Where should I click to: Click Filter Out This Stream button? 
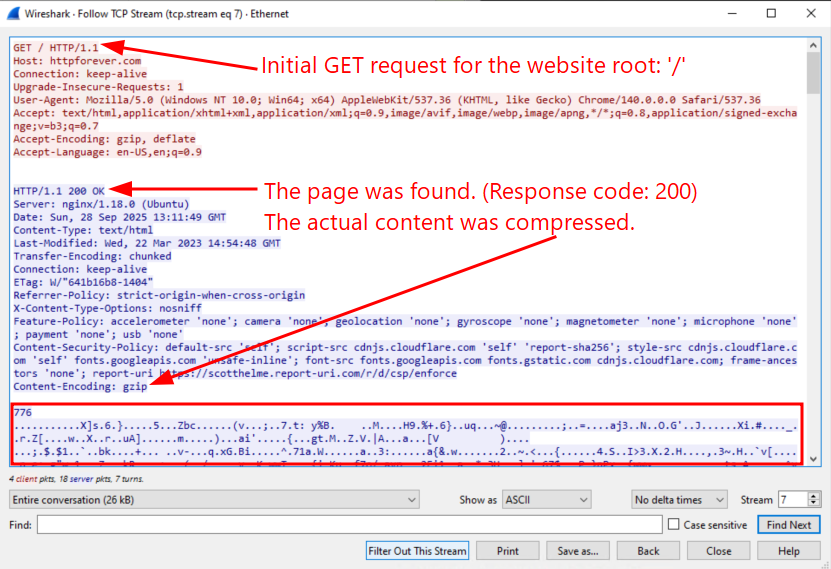click(x=417, y=551)
